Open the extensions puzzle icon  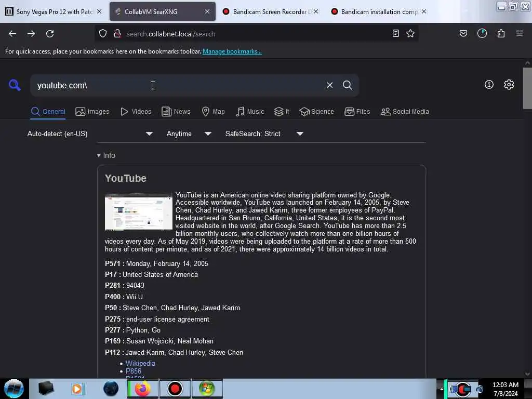pos(501,34)
